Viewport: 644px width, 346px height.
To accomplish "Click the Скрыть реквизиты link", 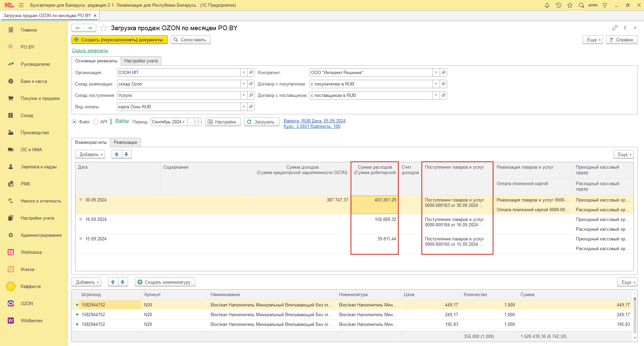I will (90, 50).
